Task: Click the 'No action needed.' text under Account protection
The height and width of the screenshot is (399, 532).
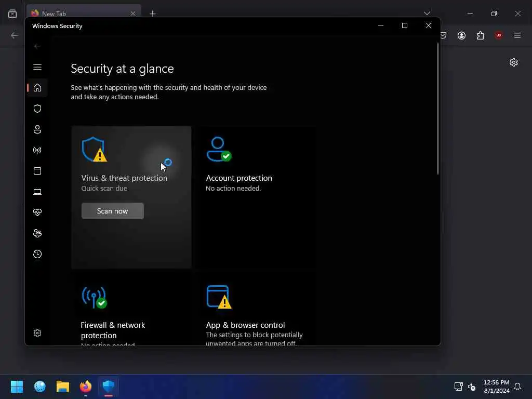Action: (233, 188)
